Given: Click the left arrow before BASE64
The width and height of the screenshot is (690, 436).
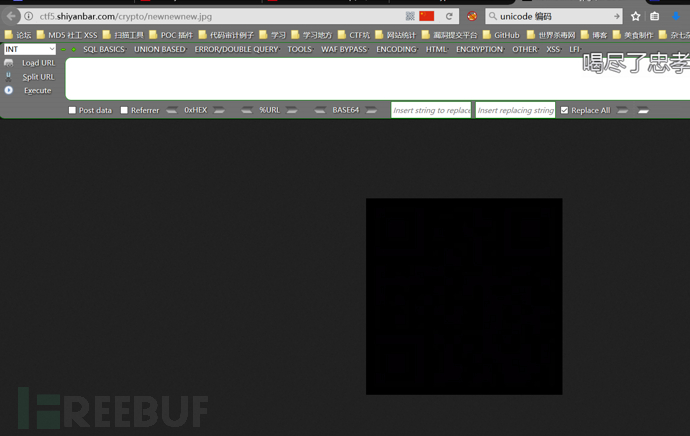Looking at the screenshot, I should pos(320,110).
